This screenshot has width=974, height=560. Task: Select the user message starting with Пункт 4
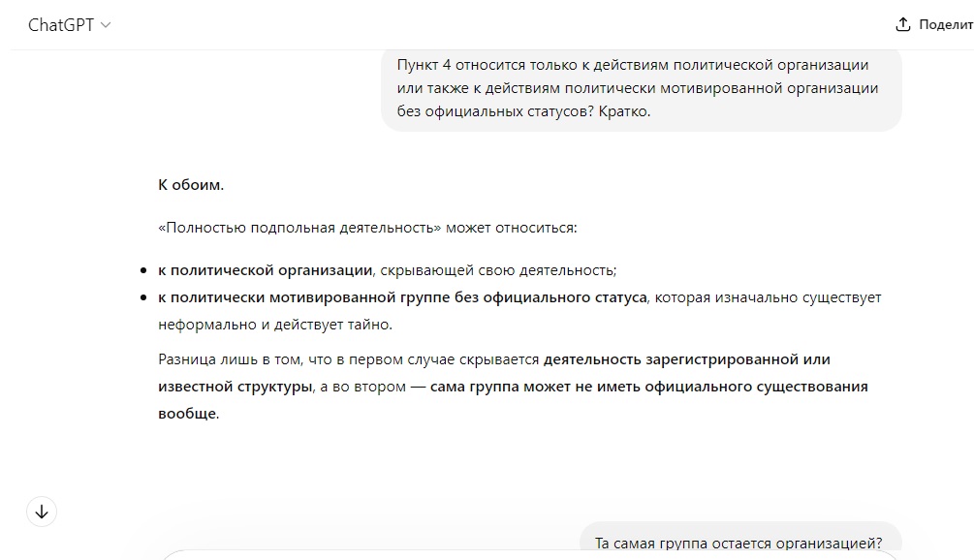tap(641, 88)
